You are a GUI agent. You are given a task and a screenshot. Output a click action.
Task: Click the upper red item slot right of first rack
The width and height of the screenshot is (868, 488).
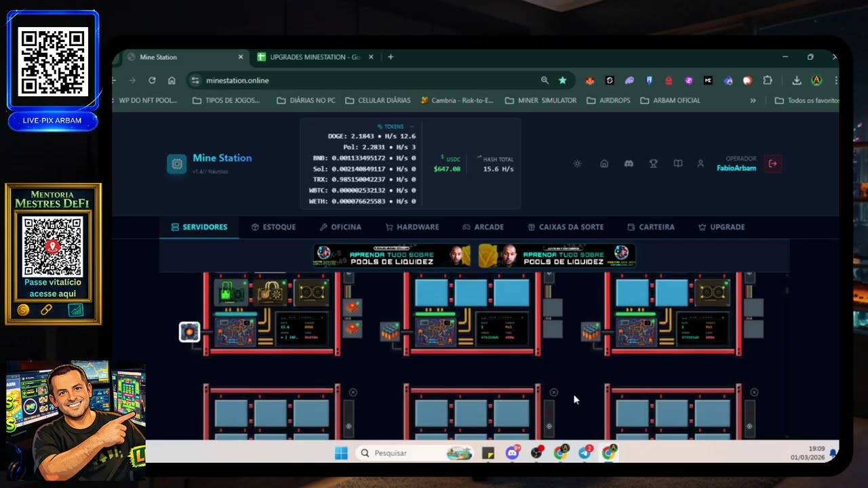(x=352, y=308)
